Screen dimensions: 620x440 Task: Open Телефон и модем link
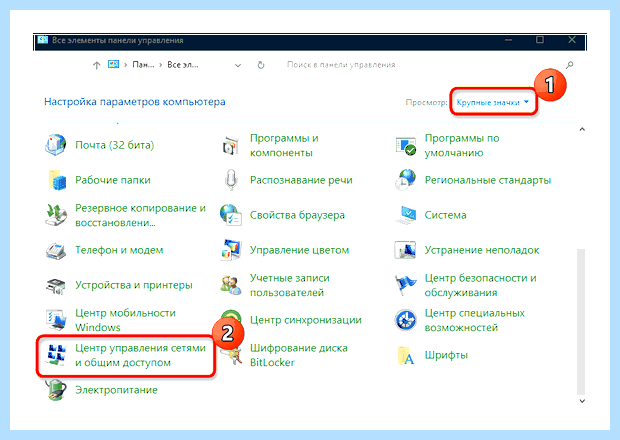(119, 250)
